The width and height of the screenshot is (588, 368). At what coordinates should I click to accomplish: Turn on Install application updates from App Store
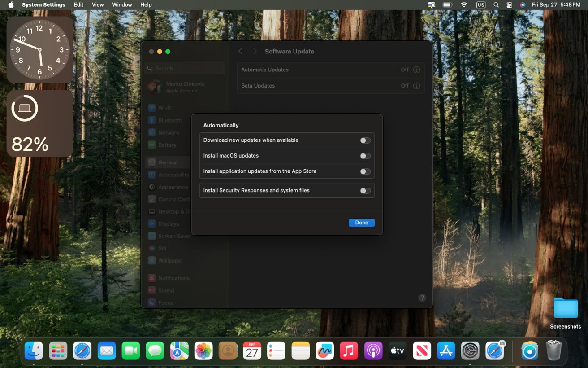[x=365, y=171]
